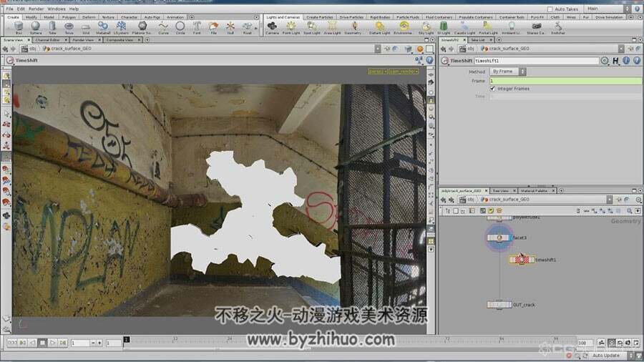644x362 pixels.
Task: Select the Grid shelf tool
Action: [85, 28]
